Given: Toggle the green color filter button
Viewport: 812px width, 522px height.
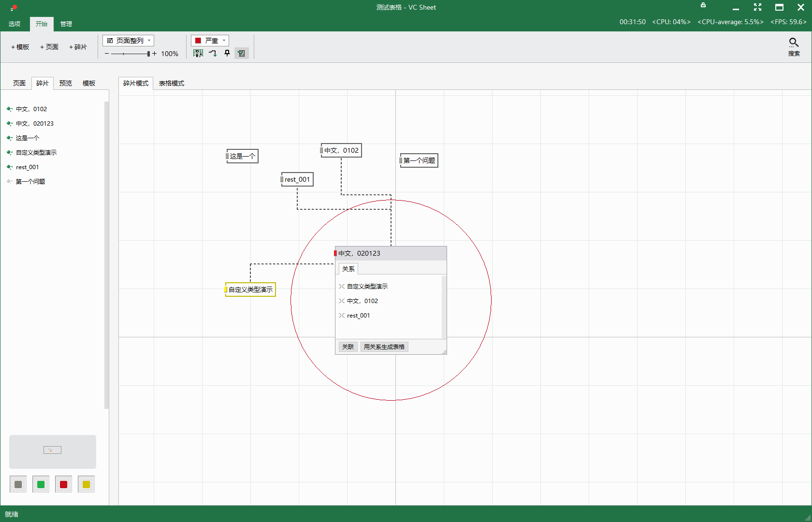Looking at the screenshot, I should pos(41,484).
